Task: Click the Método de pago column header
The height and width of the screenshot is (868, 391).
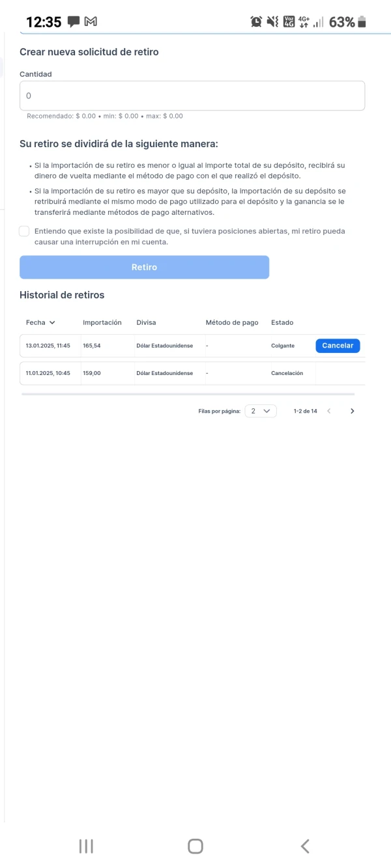Action: coord(232,322)
